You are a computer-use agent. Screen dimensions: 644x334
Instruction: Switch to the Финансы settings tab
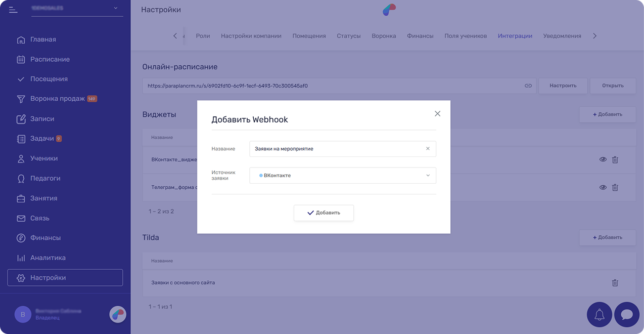tap(420, 36)
